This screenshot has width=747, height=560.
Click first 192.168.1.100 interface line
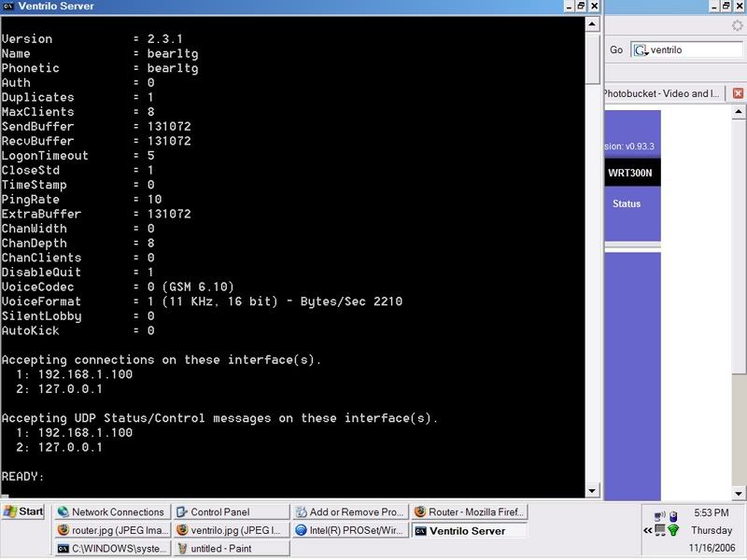pyautogui.click(x=75, y=374)
